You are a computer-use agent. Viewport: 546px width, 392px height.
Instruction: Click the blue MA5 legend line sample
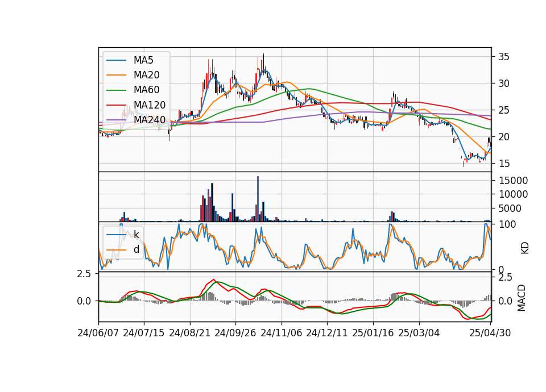(116, 61)
